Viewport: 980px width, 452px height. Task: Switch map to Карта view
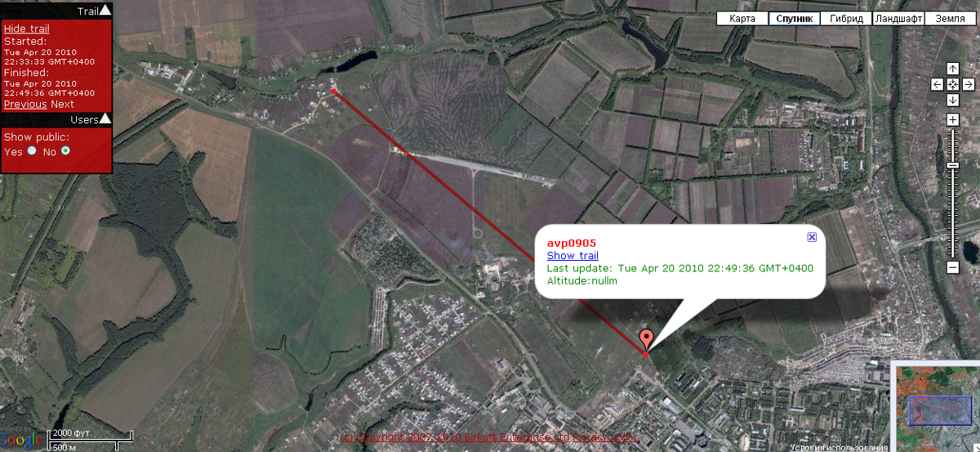742,19
